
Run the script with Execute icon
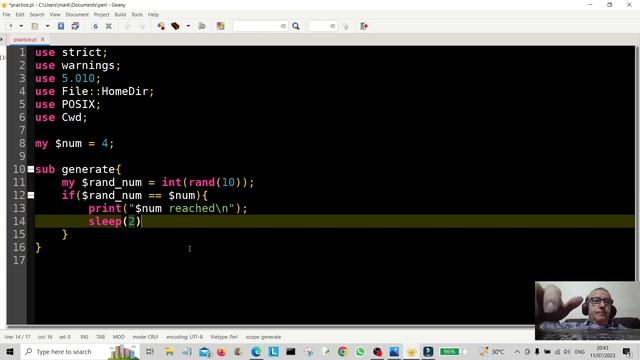pos(202,26)
